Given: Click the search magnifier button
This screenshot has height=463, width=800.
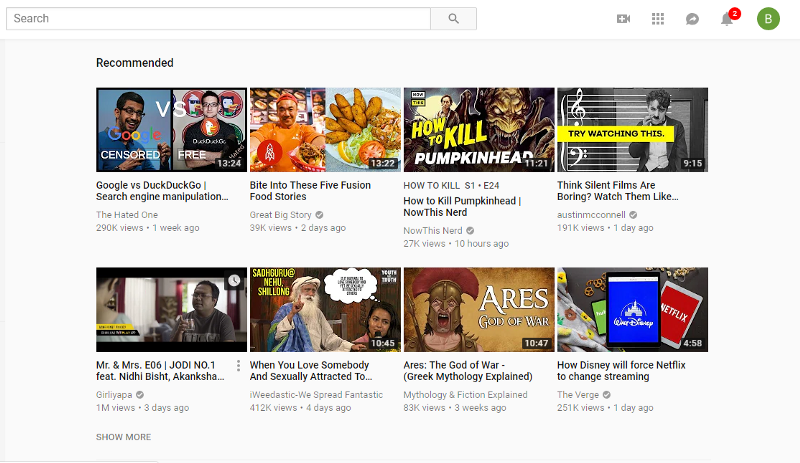Looking at the screenshot, I should (453, 18).
